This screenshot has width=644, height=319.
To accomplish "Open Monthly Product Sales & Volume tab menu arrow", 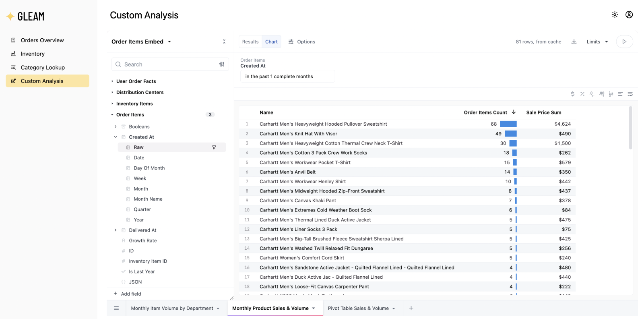I will click(314, 309).
